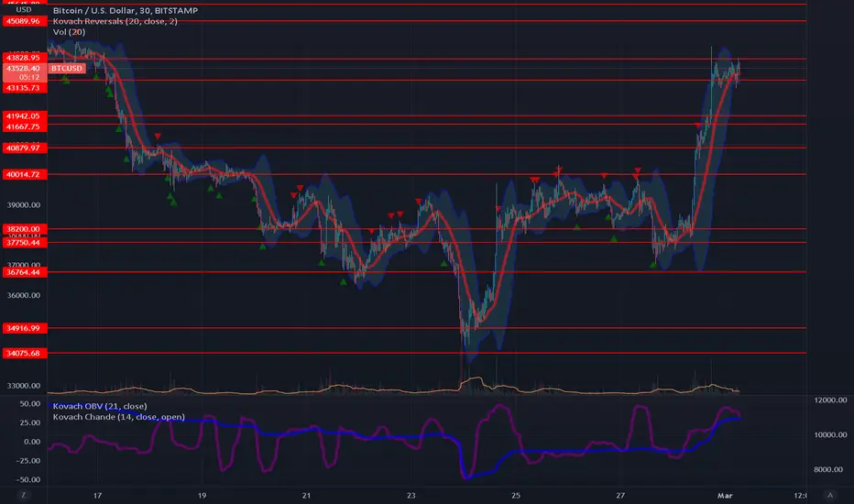Click the 25.00 oscillator scale value
The height and width of the screenshot is (504, 854).
click(x=30, y=422)
